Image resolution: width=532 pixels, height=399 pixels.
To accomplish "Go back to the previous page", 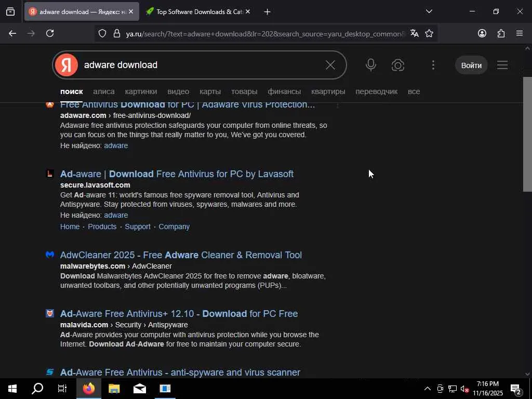I will coord(12,33).
